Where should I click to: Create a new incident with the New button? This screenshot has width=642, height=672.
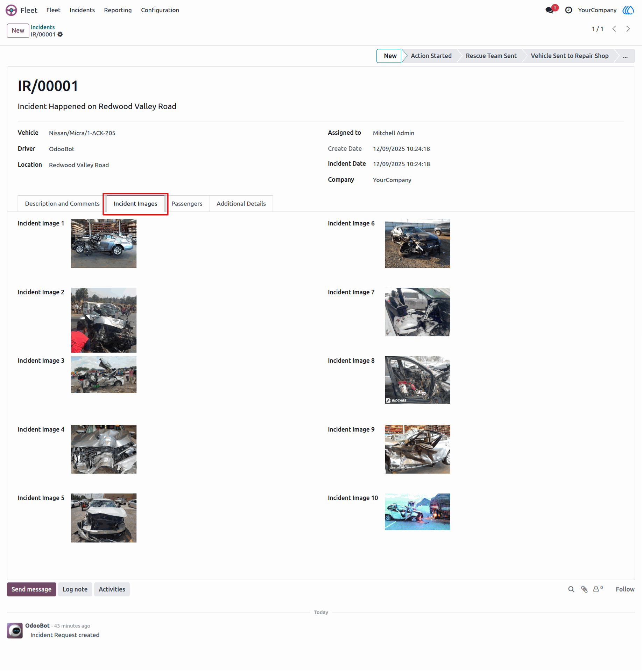18,30
